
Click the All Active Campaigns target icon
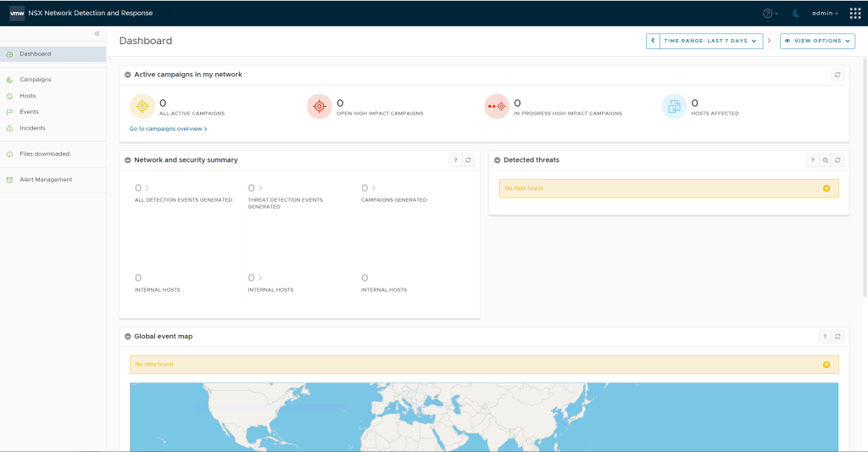click(142, 107)
